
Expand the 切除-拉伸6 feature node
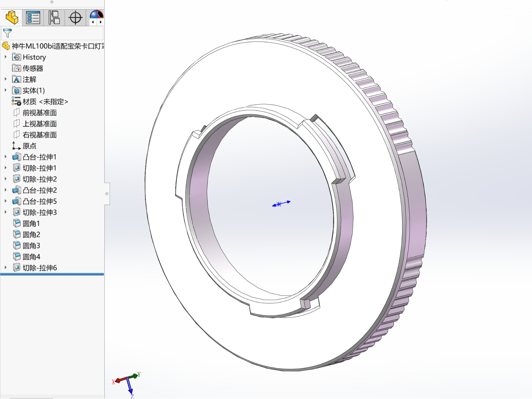pos(6,268)
